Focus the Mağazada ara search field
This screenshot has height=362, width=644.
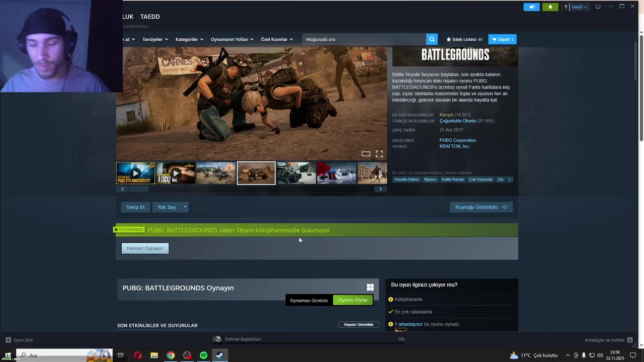point(364,39)
